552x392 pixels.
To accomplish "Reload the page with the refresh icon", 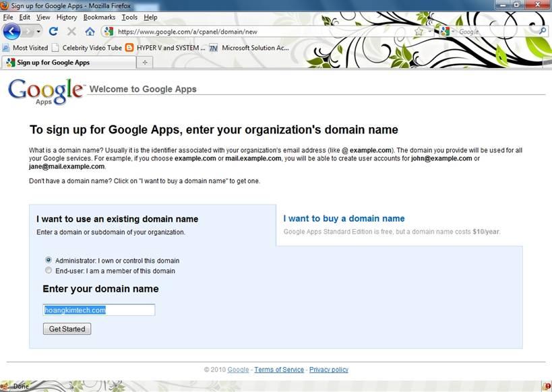I will click(x=53, y=32).
